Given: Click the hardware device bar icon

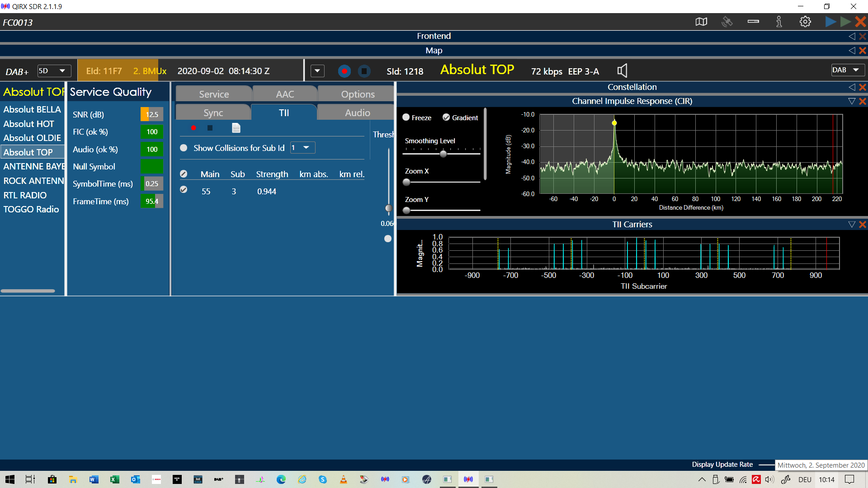Looking at the screenshot, I should (x=753, y=22).
